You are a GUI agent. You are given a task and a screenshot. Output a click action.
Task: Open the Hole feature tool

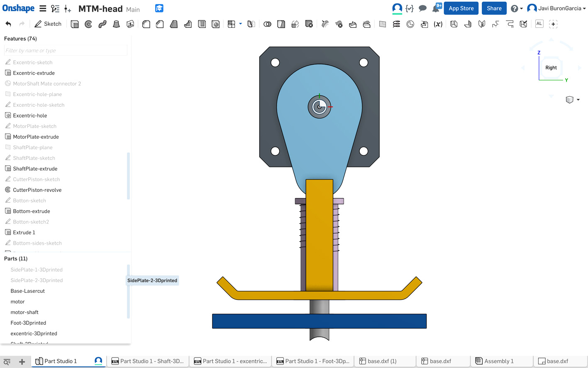pos(216,24)
